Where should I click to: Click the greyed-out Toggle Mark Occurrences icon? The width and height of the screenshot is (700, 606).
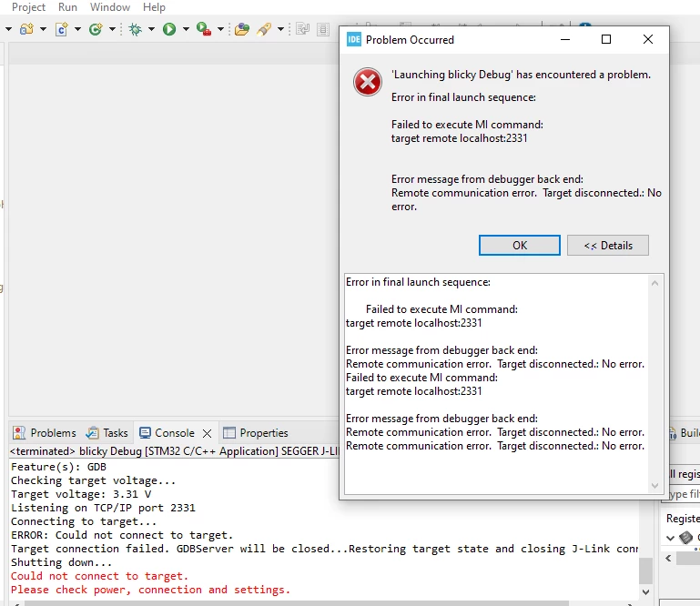click(303, 29)
